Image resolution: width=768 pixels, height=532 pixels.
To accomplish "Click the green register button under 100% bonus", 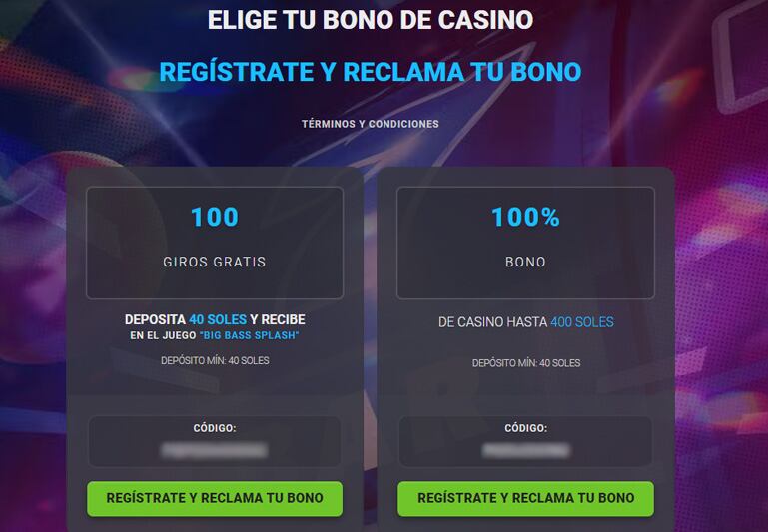I will pos(525,498).
